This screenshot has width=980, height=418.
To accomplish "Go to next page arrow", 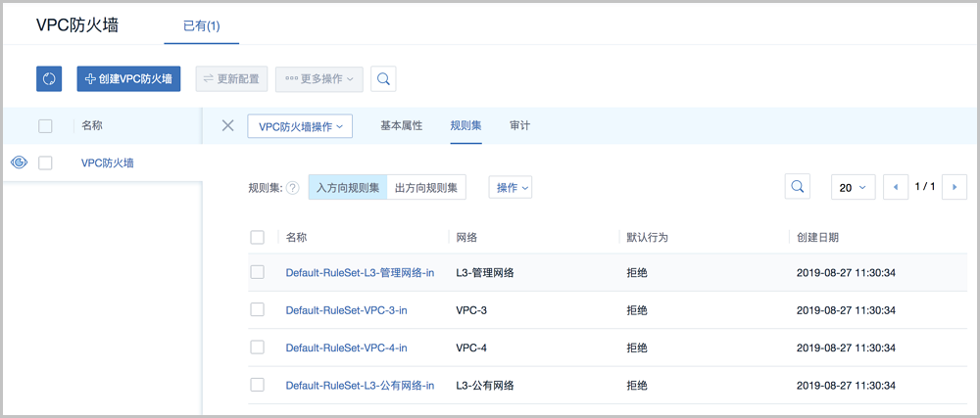I will (x=954, y=187).
